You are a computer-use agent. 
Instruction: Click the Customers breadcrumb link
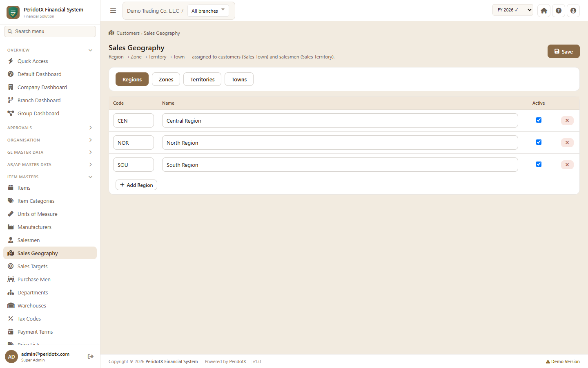tap(128, 33)
